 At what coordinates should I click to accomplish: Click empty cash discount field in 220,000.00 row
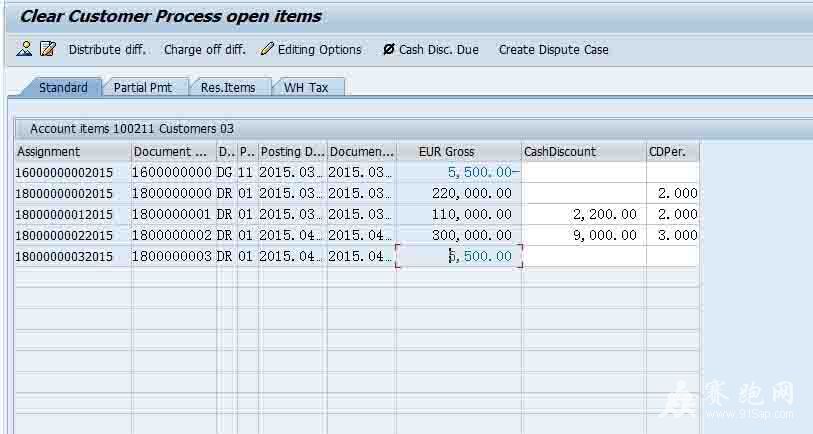584,193
